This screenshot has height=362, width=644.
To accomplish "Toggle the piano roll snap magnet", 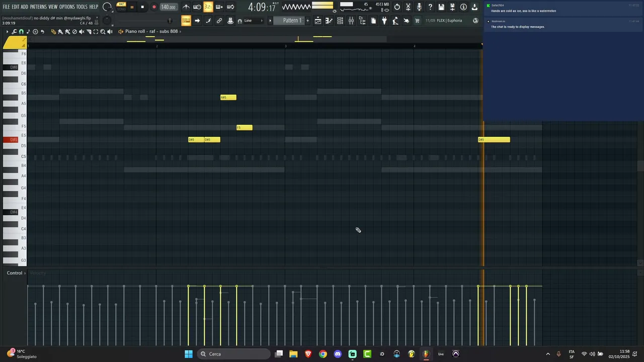I will tap(21, 32).
